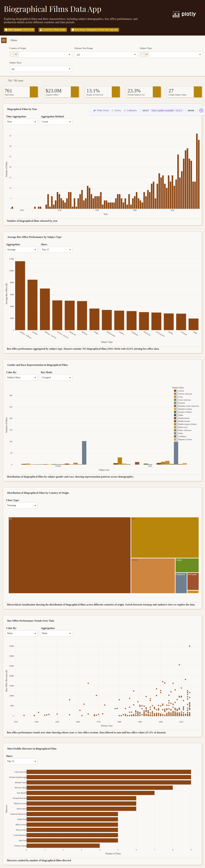Click the Clint Eastwood bar
This screenshot has width=205, height=868.
click(109, 772)
